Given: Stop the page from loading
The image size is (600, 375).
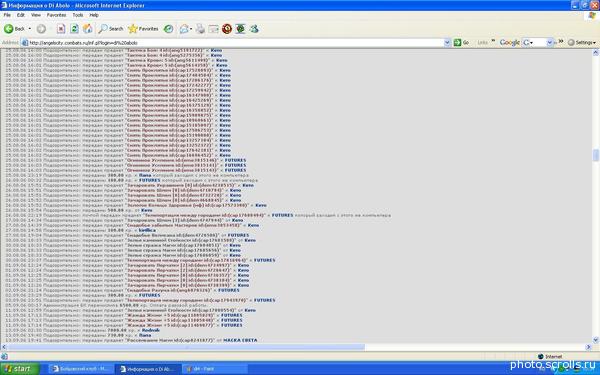Looking at the screenshot, I should point(61,29).
